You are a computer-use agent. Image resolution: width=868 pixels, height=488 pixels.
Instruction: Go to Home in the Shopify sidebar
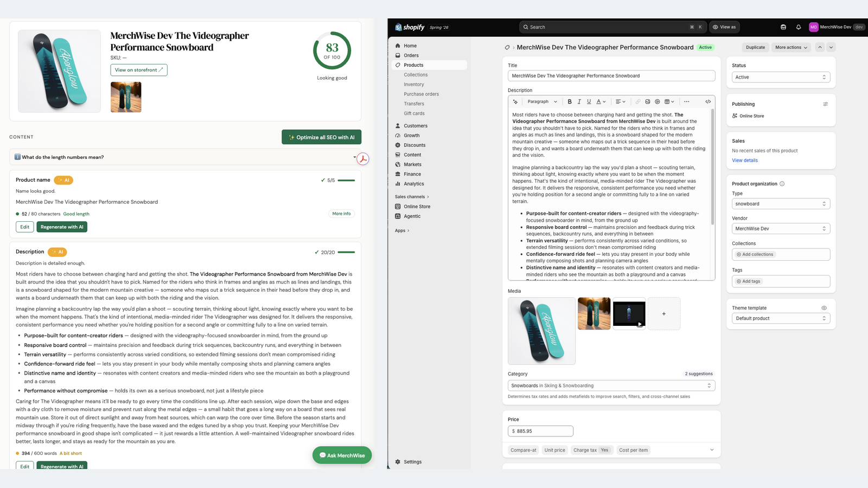tap(410, 46)
